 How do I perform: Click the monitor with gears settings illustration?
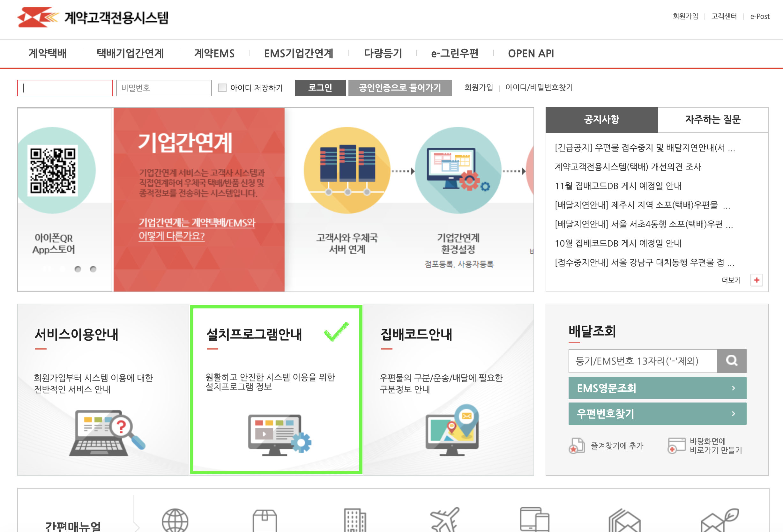click(x=458, y=170)
